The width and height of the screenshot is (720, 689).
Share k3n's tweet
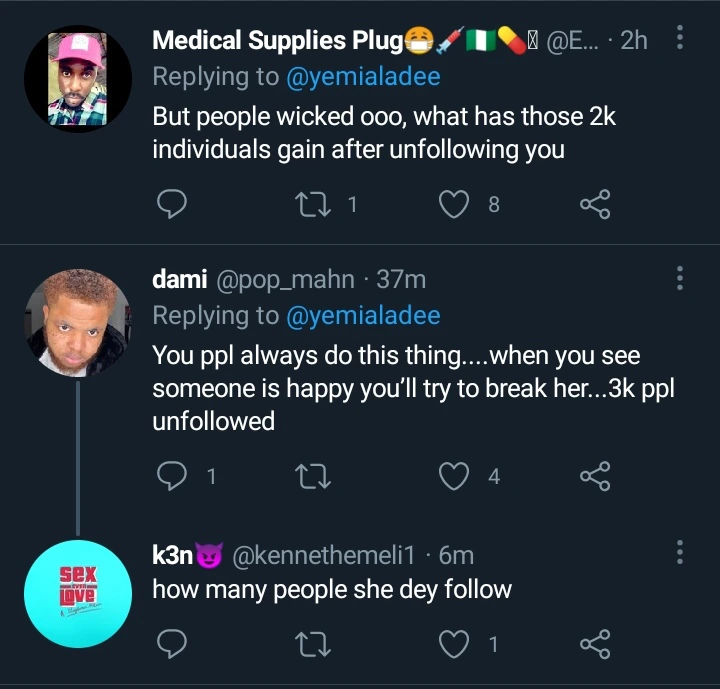tap(595, 644)
